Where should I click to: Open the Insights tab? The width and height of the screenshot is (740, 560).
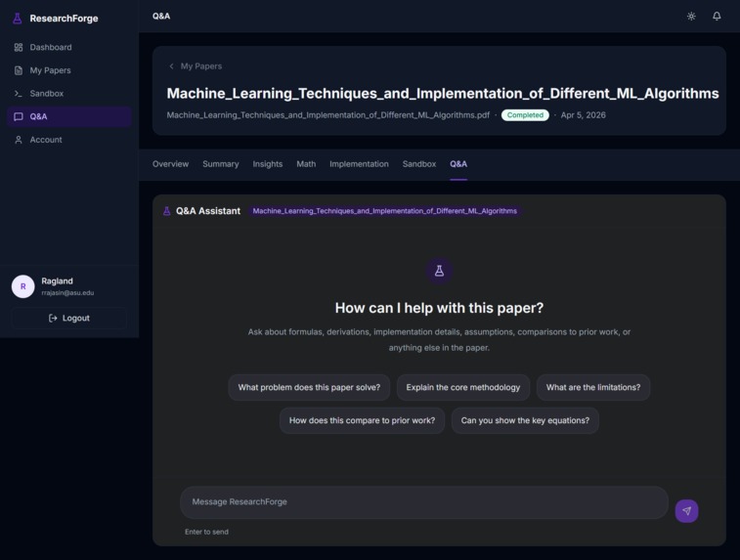point(268,164)
